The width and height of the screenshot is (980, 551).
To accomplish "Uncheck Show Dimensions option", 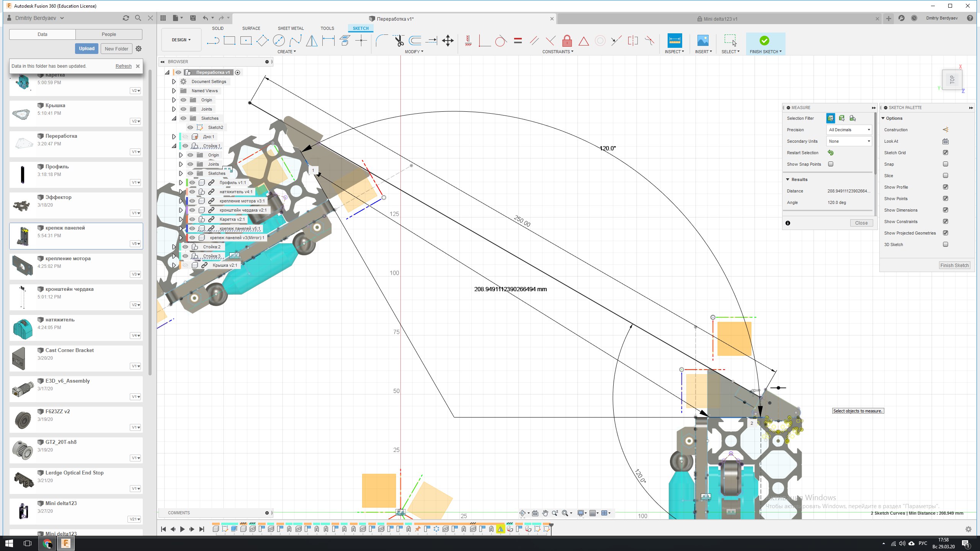I will [946, 210].
